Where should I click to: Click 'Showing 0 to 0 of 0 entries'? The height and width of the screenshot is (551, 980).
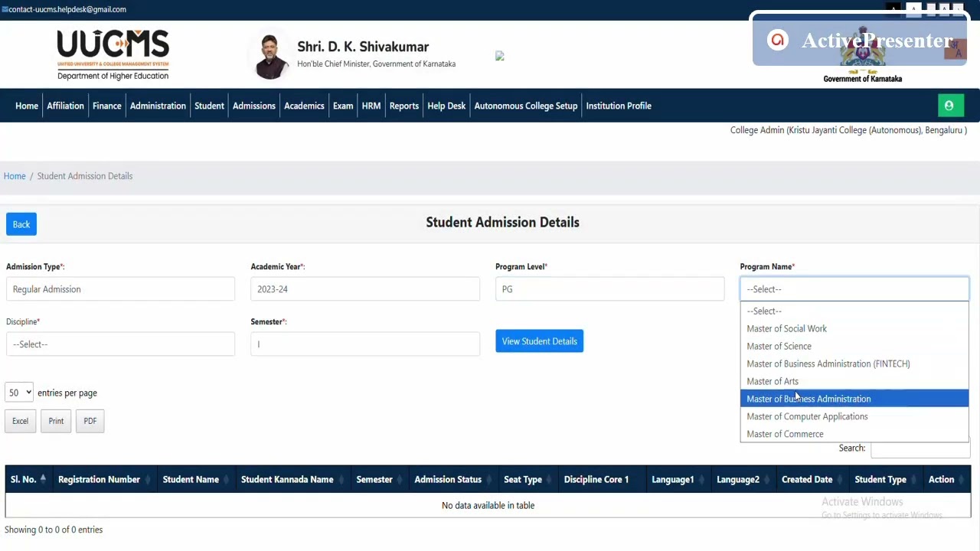tap(54, 530)
